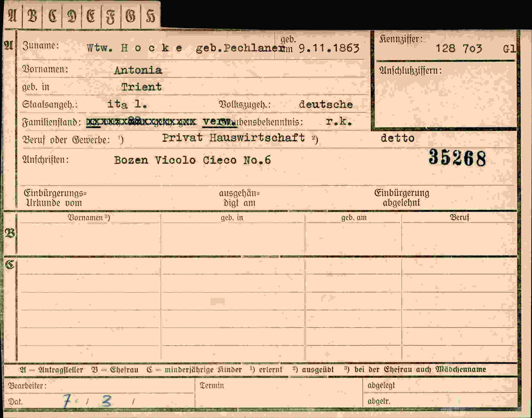This screenshot has height=418, width=532.
Task: Click the word 'detto'
Action: point(398,138)
